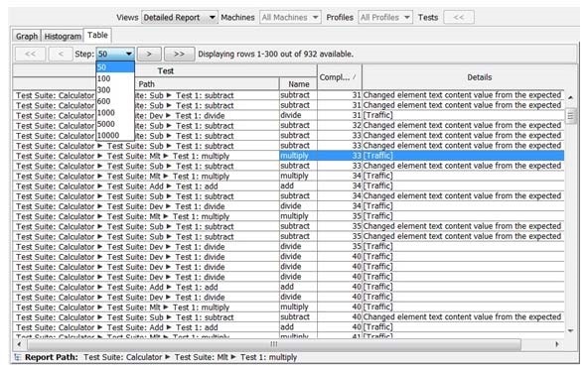Image resolution: width=588 pixels, height=369 pixels.
Task: Click table scrollbar up arrow
Action: click(x=570, y=97)
